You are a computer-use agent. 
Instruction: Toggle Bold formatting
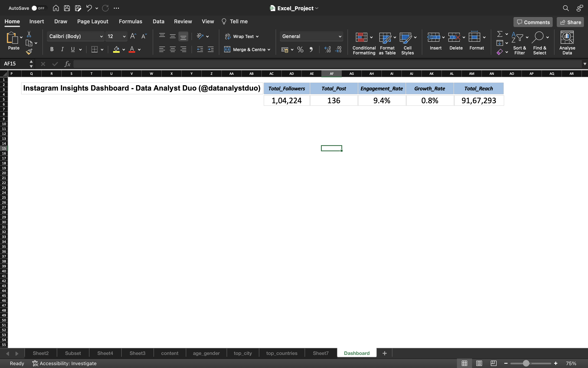tap(52, 49)
